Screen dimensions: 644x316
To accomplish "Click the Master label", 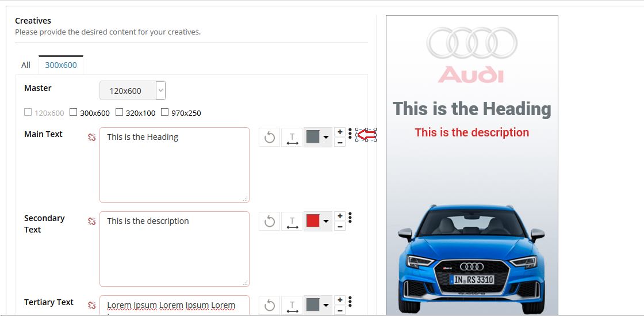I will coord(38,88).
